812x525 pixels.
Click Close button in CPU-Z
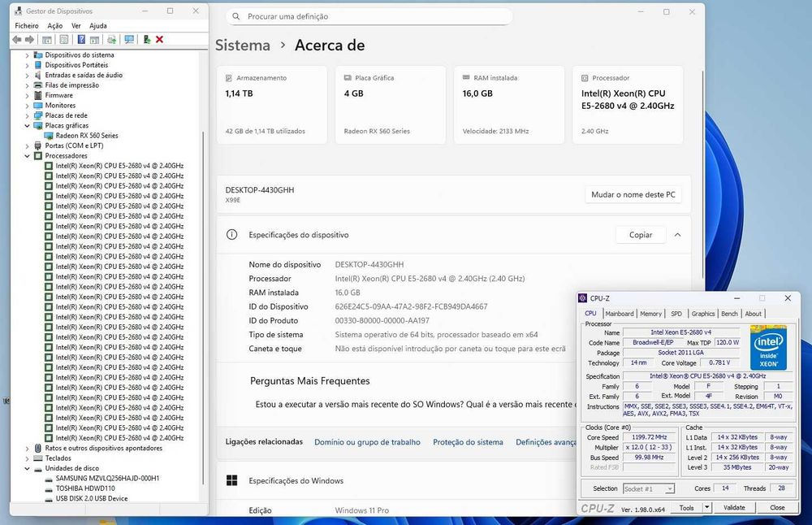[x=777, y=507]
